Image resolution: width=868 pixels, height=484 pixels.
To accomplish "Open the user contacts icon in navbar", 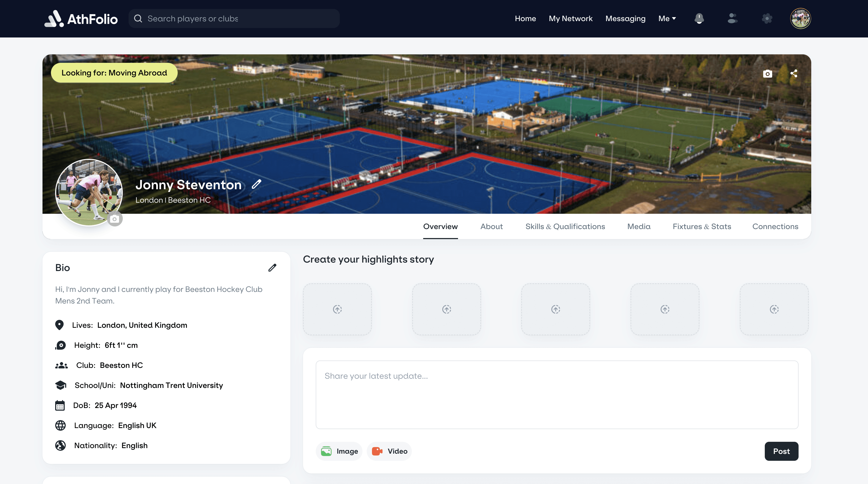I will coord(732,18).
